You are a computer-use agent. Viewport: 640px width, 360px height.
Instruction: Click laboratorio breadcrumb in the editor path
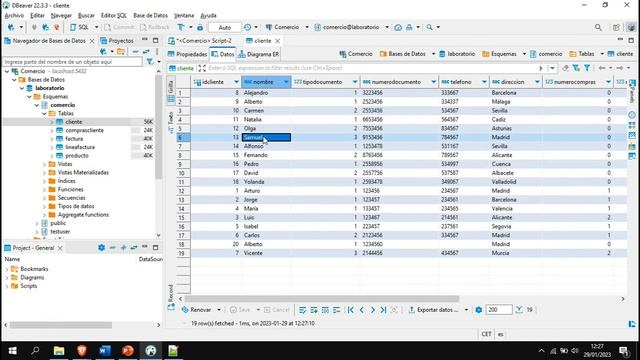coord(457,54)
